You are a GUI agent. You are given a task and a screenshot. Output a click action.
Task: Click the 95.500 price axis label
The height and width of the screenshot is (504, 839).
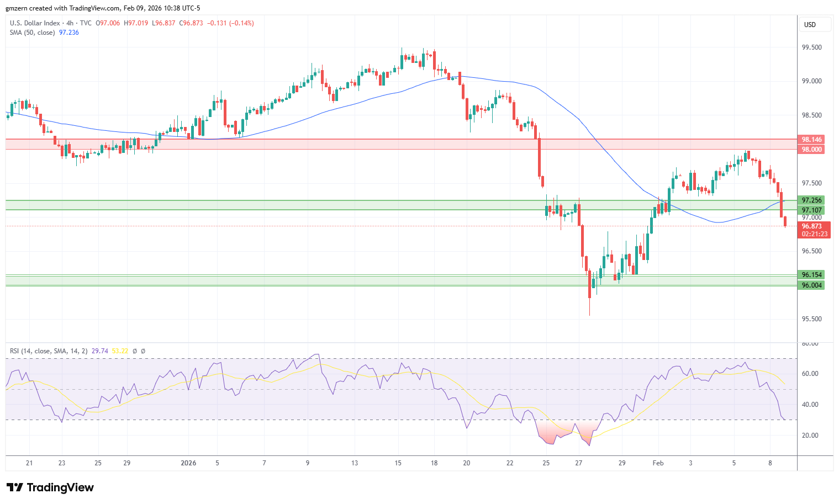click(x=811, y=319)
